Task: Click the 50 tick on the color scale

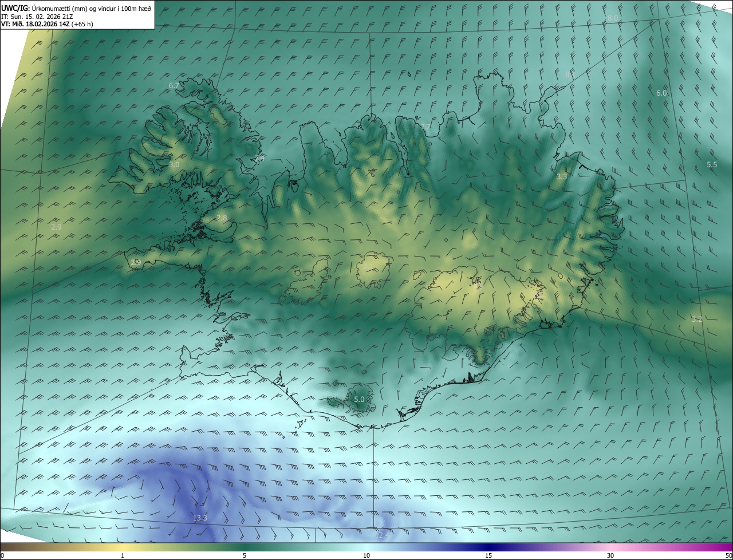Action: [728, 555]
